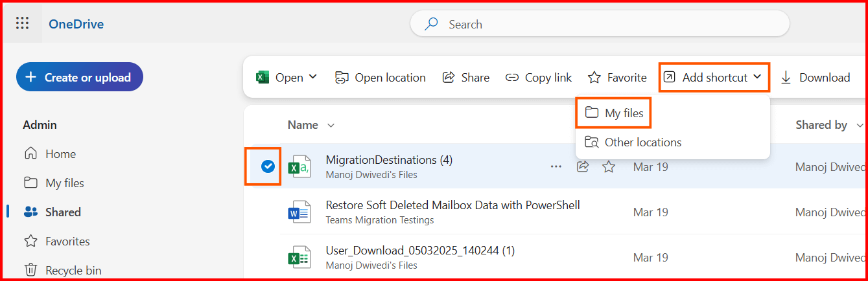Image resolution: width=868 pixels, height=281 pixels.
Task: Click share icon in MigrationDestinations row
Action: tap(583, 167)
